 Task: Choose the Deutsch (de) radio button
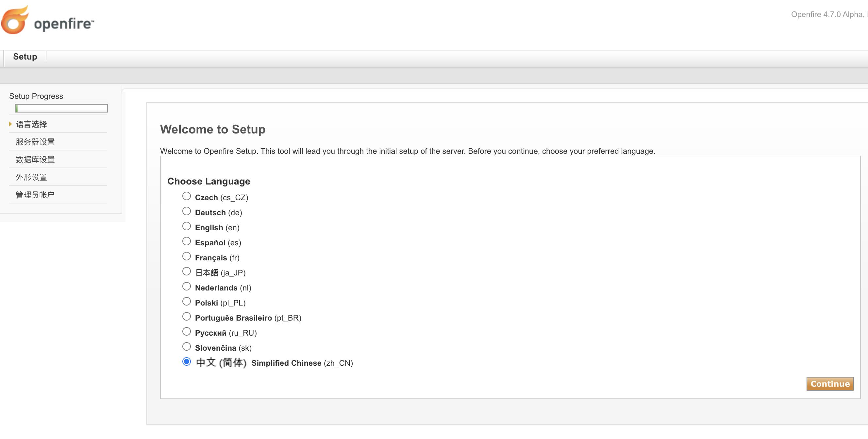point(186,211)
